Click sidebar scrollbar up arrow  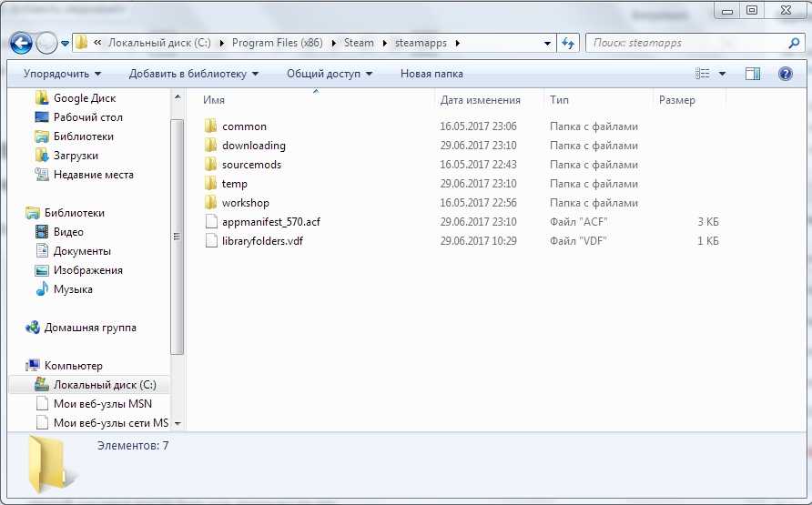pyautogui.click(x=178, y=97)
